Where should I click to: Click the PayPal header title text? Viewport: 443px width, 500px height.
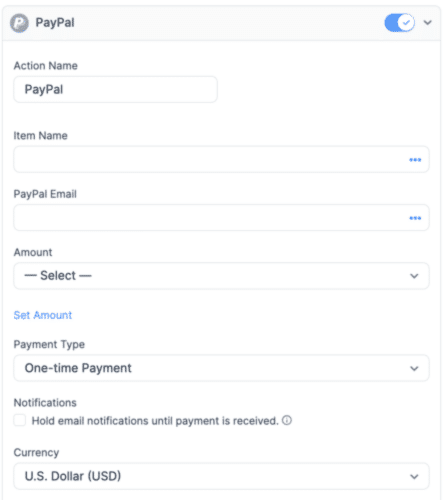coord(55,23)
